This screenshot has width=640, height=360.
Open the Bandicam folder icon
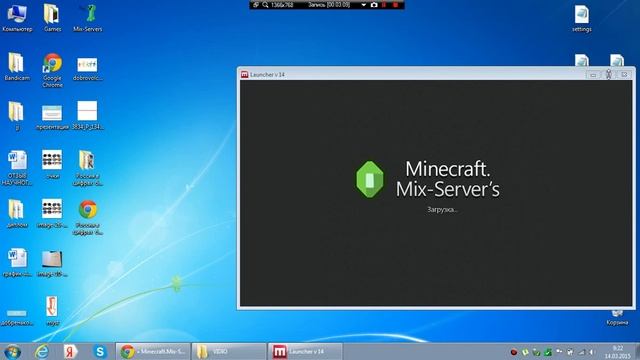(17, 66)
